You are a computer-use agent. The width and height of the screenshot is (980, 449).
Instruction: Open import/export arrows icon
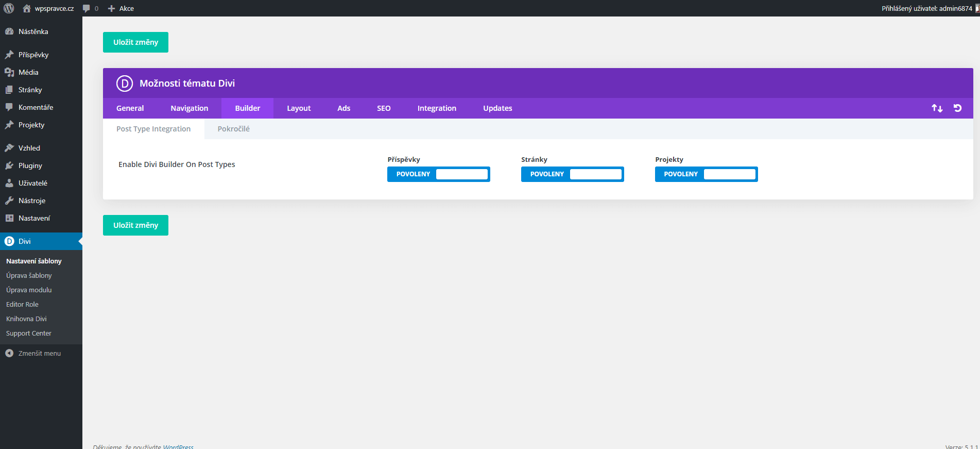(x=937, y=108)
